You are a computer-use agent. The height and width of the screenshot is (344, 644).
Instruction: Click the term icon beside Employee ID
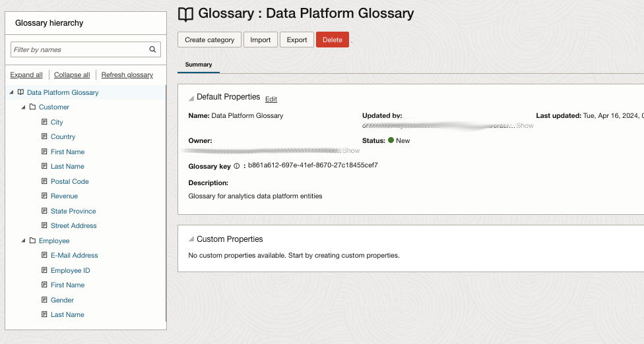click(x=44, y=270)
